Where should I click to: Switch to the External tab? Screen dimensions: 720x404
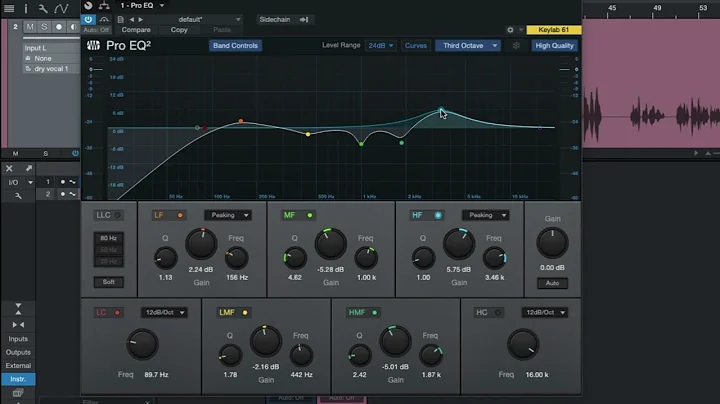click(x=18, y=365)
